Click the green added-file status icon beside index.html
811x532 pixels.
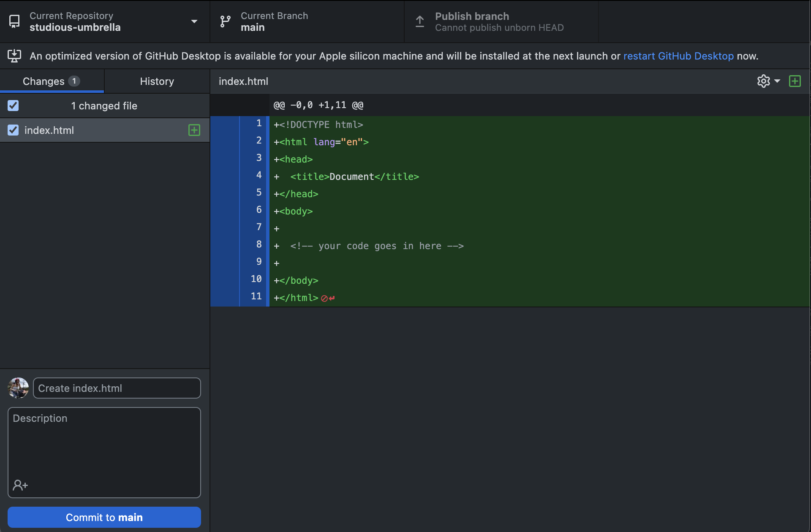(x=194, y=130)
